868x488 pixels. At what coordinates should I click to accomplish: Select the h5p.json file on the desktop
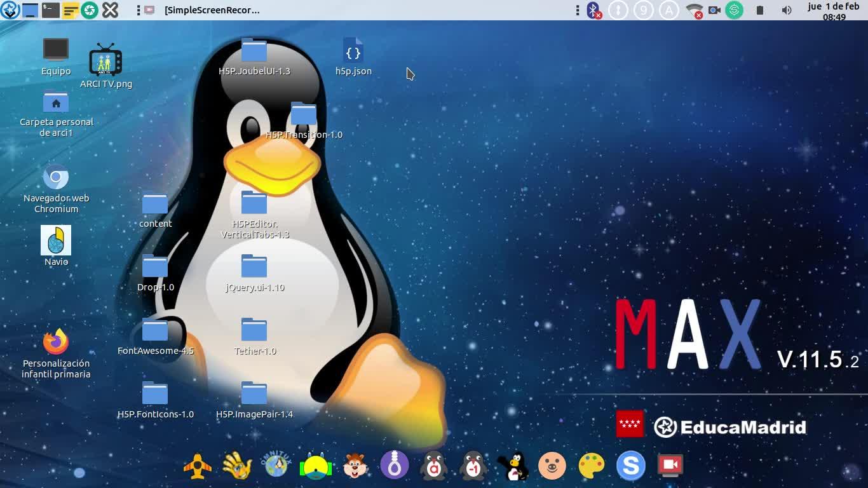click(x=353, y=57)
